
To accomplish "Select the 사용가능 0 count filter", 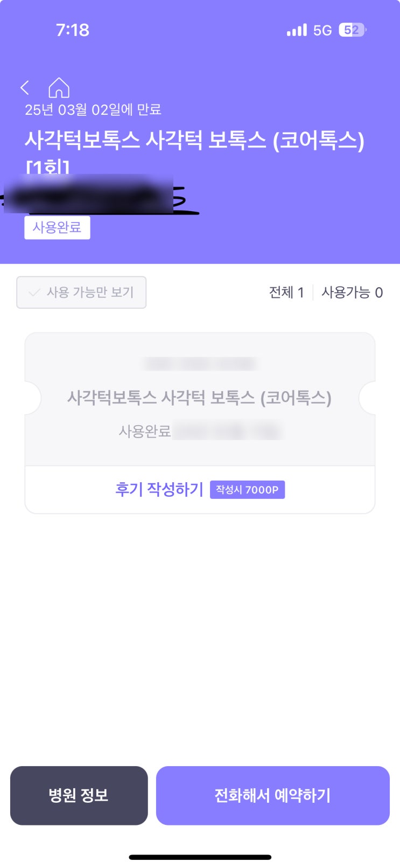I will (352, 293).
